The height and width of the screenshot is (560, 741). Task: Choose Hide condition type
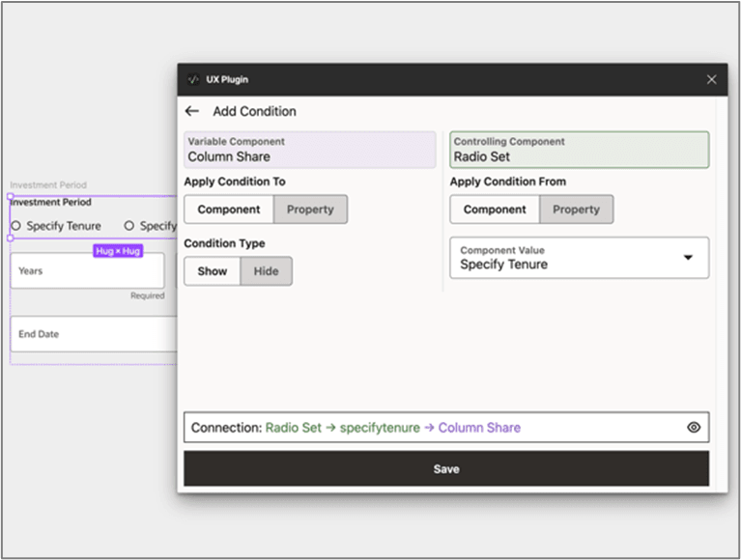coord(266,271)
